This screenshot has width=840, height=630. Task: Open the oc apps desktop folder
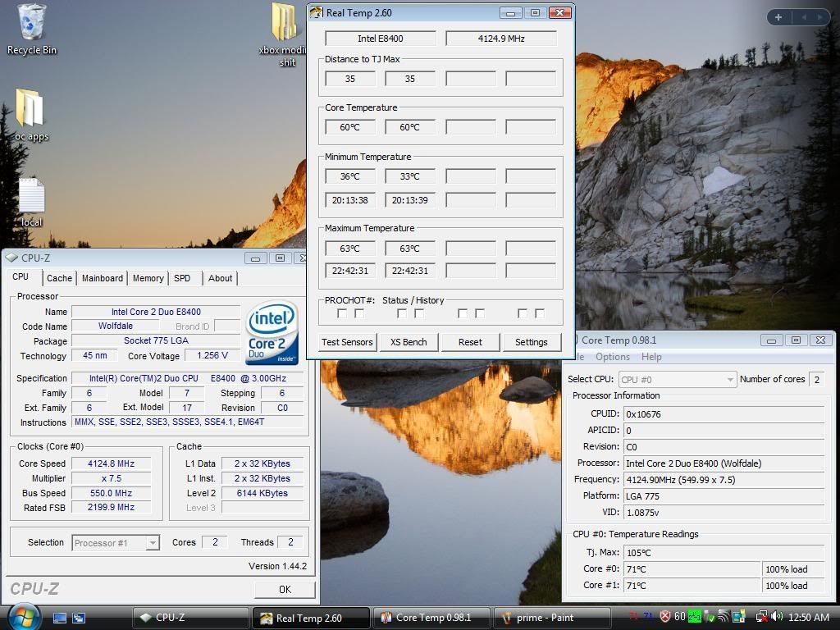point(31,115)
